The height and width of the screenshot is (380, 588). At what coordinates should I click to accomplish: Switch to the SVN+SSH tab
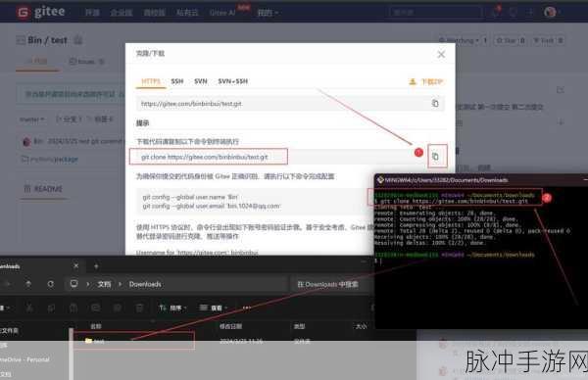pos(233,81)
